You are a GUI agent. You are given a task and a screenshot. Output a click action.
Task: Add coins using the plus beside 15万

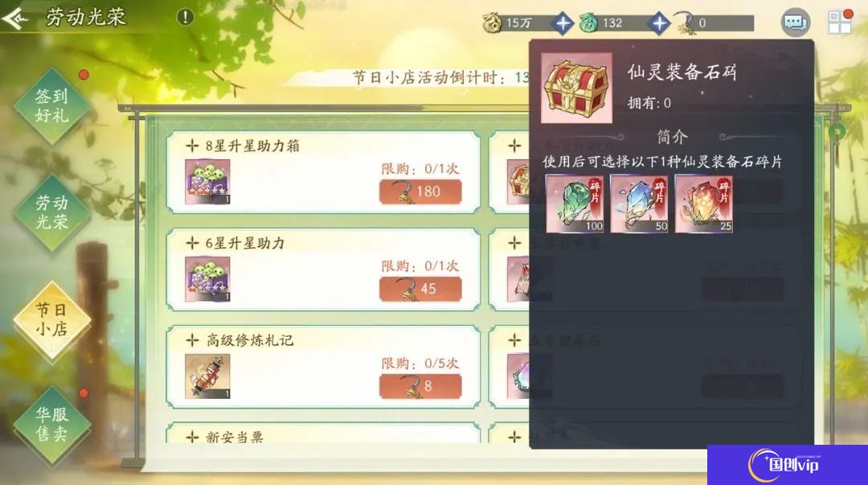point(563,23)
